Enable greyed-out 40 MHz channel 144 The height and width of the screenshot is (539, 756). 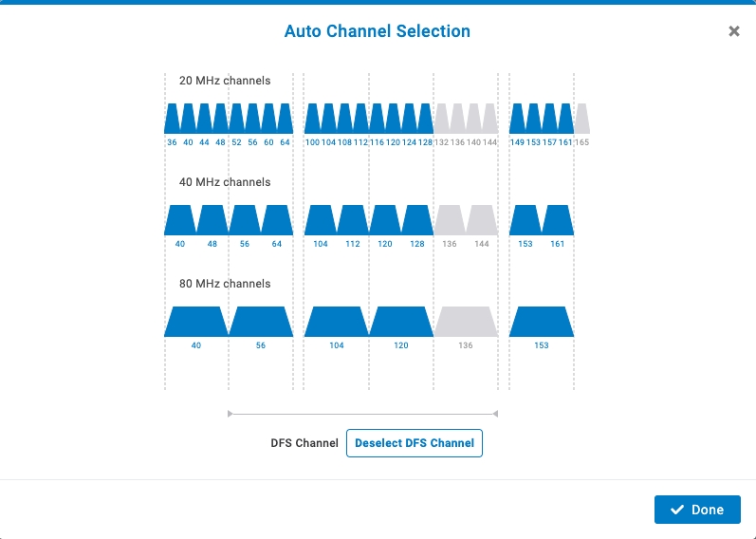coord(482,220)
